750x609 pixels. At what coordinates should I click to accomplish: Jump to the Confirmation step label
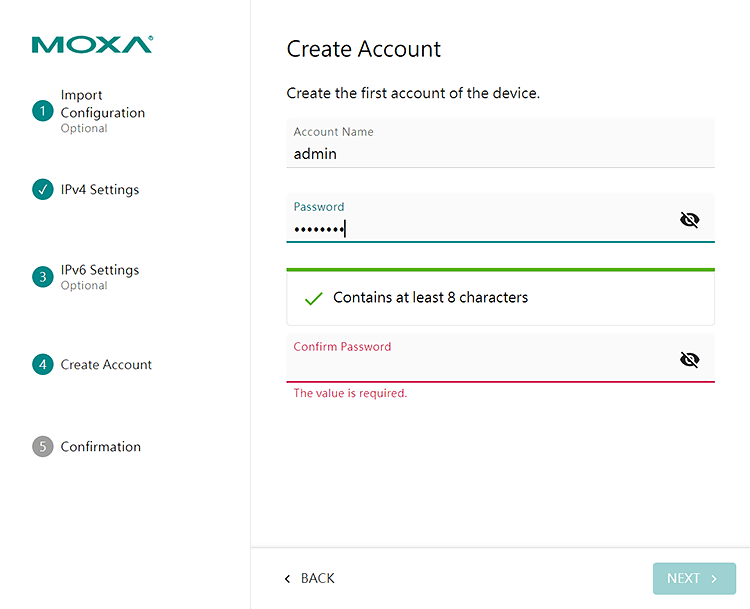tap(100, 447)
